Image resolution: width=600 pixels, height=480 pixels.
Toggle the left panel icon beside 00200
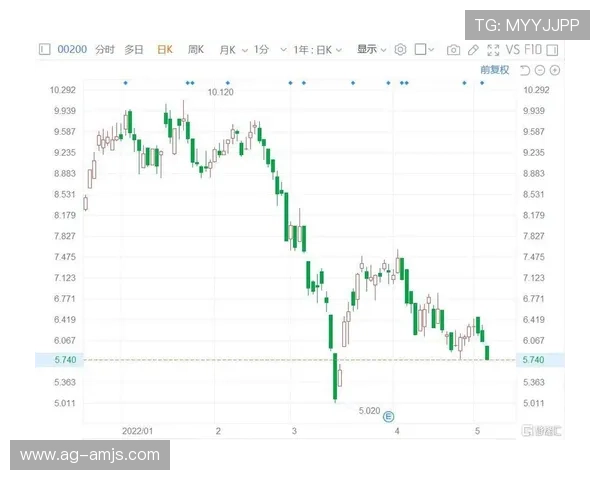point(44,49)
